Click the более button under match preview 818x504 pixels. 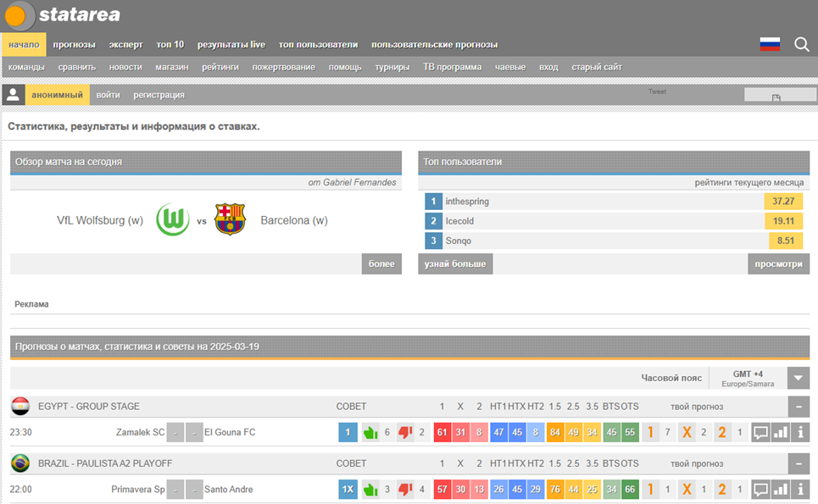click(x=381, y=264)
